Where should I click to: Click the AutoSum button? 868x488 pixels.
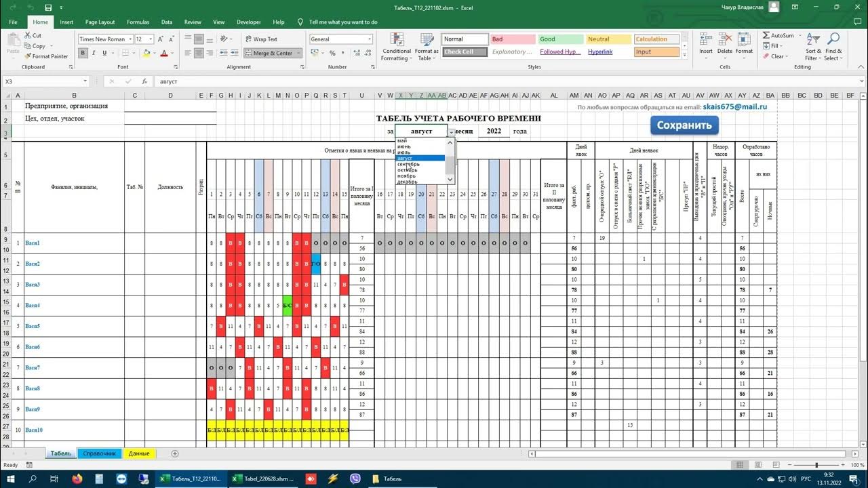click(x=778, y=35)
